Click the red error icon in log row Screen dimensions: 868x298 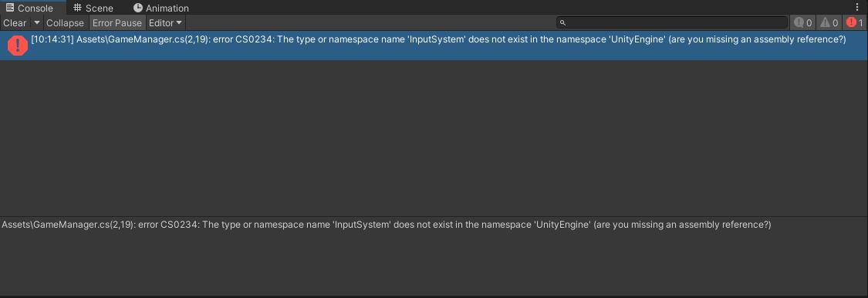coord(18,46)
